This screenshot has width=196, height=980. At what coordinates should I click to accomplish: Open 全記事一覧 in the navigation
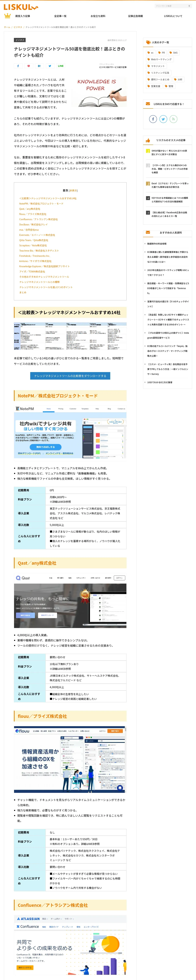[x=60, y=16]
